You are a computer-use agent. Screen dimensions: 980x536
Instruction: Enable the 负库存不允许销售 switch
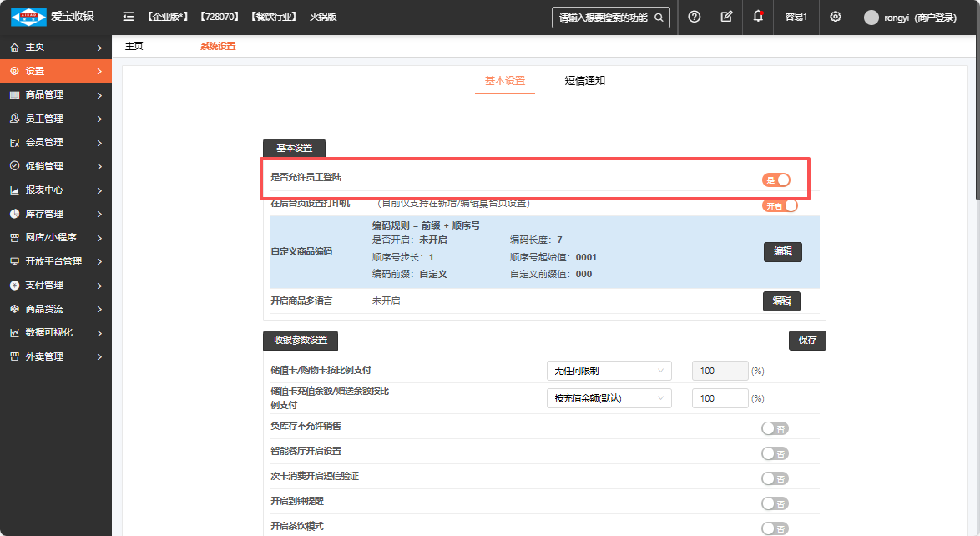775,428
